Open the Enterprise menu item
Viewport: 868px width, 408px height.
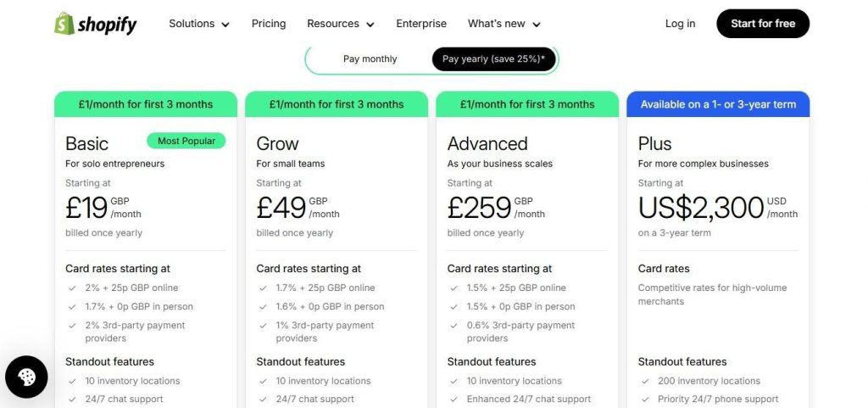point(421,24)
